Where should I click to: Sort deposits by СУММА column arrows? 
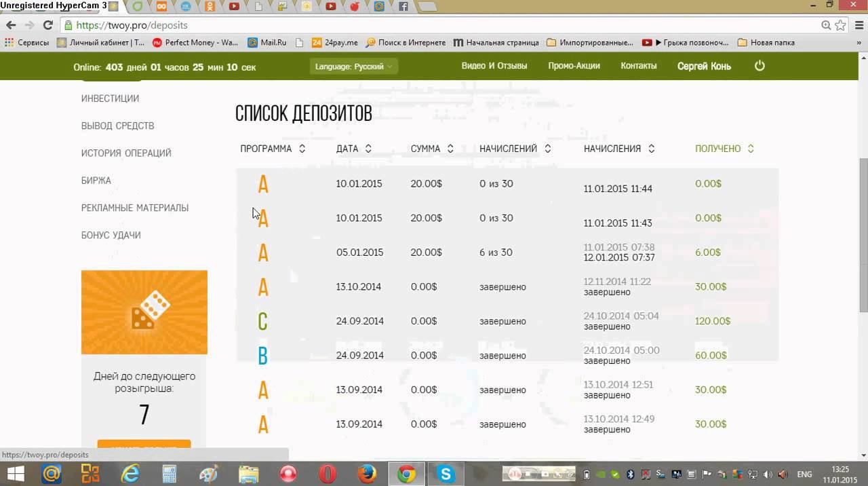450,149
